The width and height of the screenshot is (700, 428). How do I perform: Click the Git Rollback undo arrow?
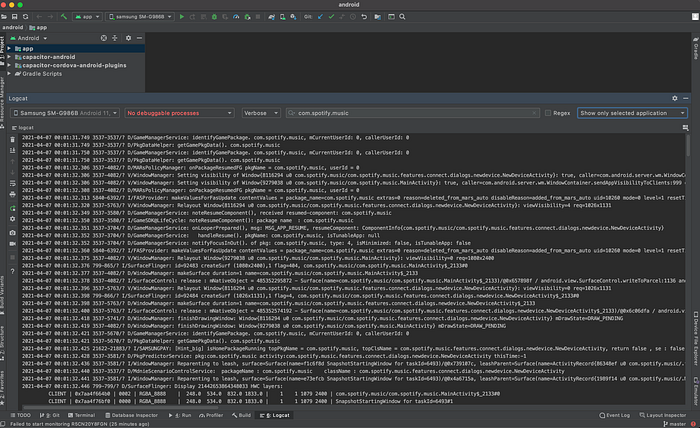pyautogui.click(x=364, y=17)
